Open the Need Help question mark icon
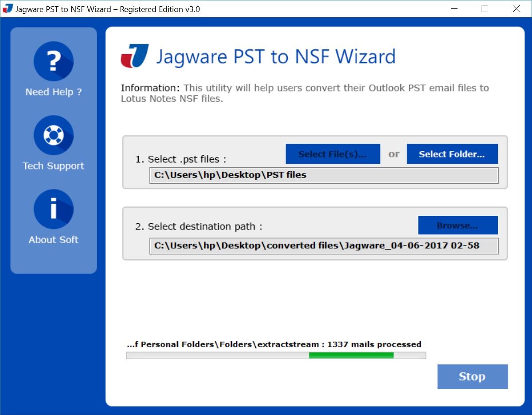The height and width of the screenshot is (415, 532). pos(53,61)
